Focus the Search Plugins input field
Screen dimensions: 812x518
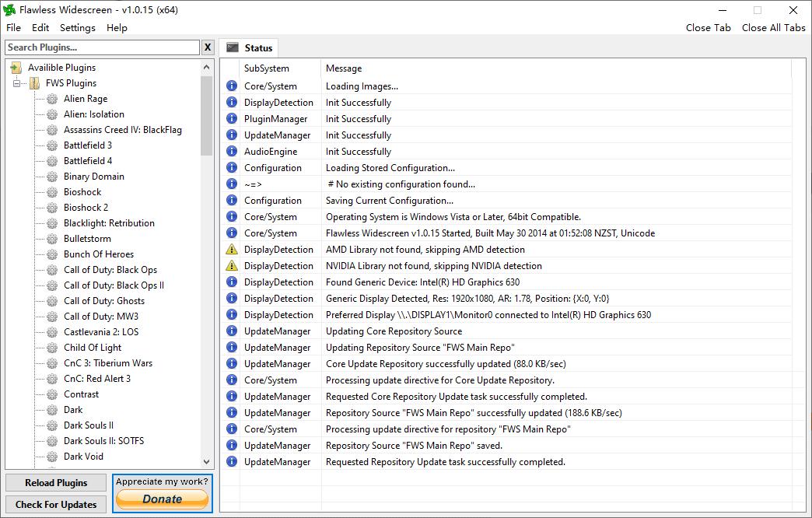(x=102, y=47)
